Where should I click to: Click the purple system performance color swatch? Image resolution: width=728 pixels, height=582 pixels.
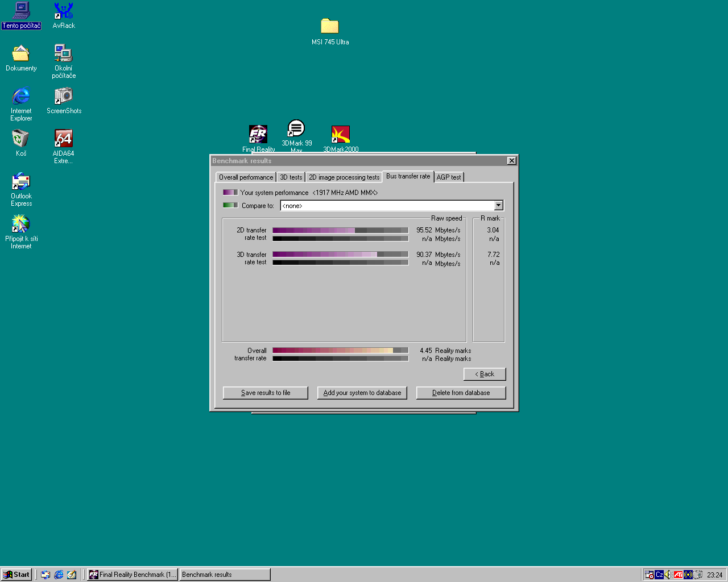[230, 193]
